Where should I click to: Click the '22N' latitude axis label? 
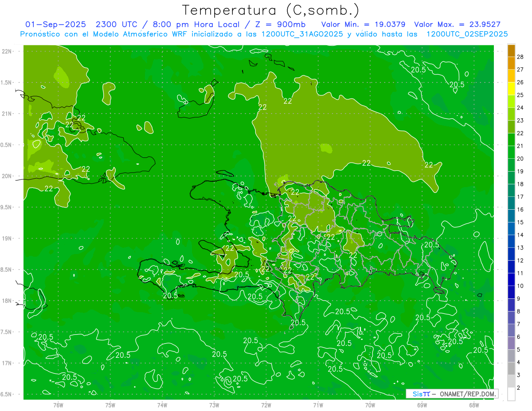pos(6,51)
